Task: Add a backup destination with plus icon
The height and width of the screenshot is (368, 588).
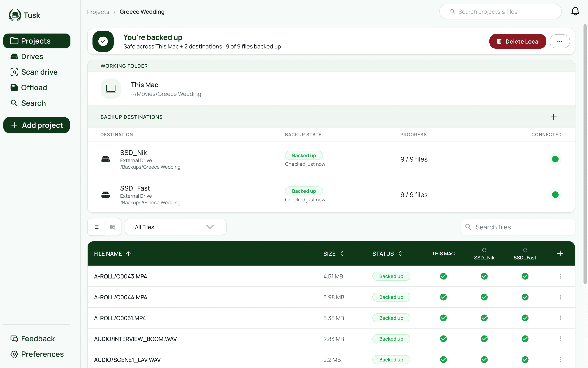Action: click(x=553, y=117)
